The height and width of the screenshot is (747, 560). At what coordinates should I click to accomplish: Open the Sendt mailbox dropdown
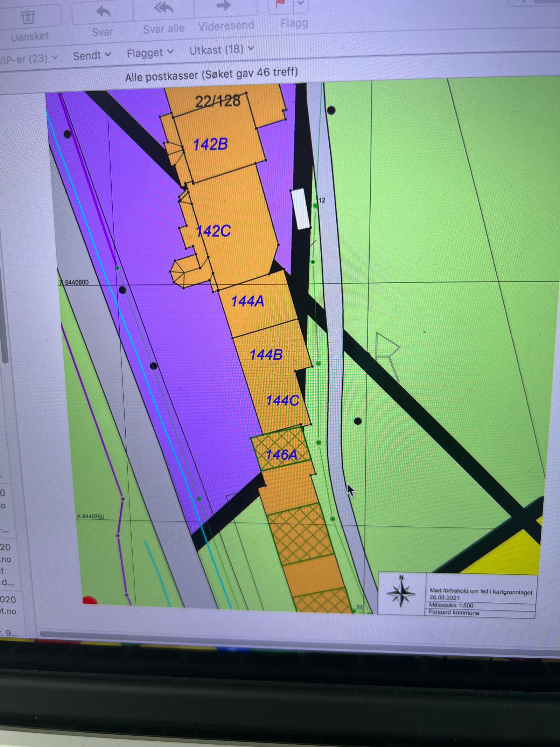point(92,55)
